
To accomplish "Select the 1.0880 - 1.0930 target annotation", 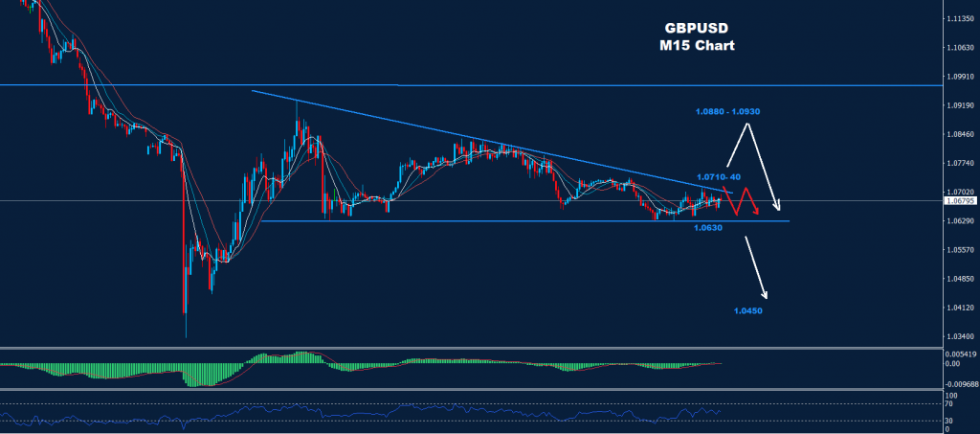I will [727, 111].
